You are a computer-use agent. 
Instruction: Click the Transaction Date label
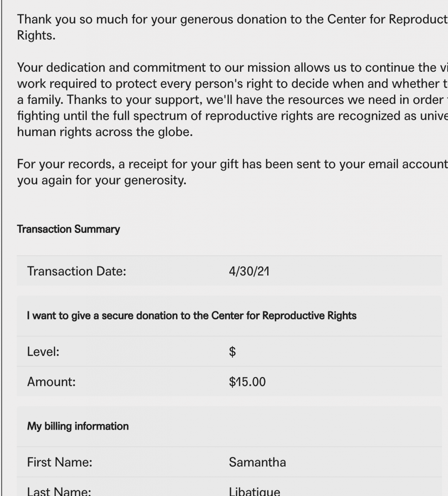pyautogui.click(x=77, y=271)
